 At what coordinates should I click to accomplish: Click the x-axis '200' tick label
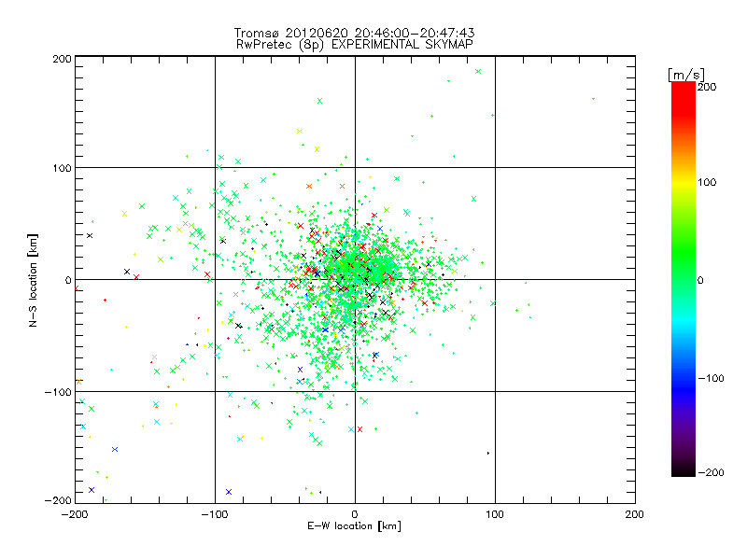tap(635, 514)
